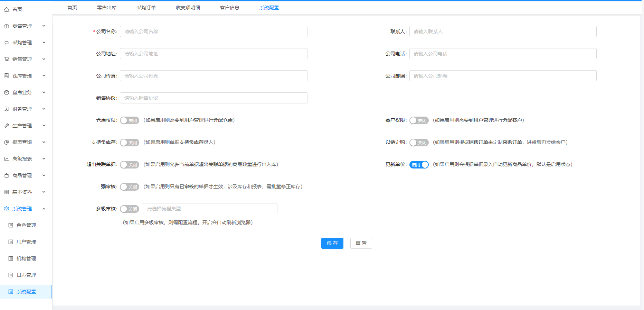The height and width of the screenshot is (310, 644).
Task: Expand the 零售管理 chevron
Action: [44, 26]
